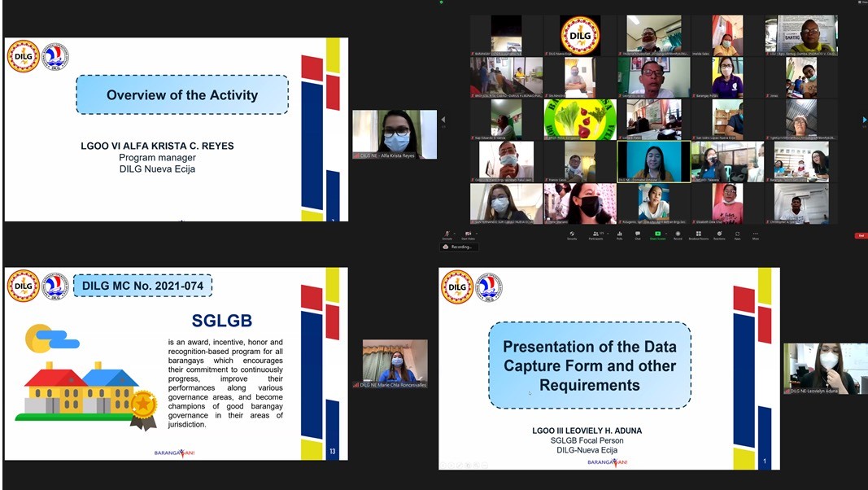The height and width of the screenshot is (490, 868).
Task: Click the DILG logo on Data Capture slide
Action: (x=457, y=287)
